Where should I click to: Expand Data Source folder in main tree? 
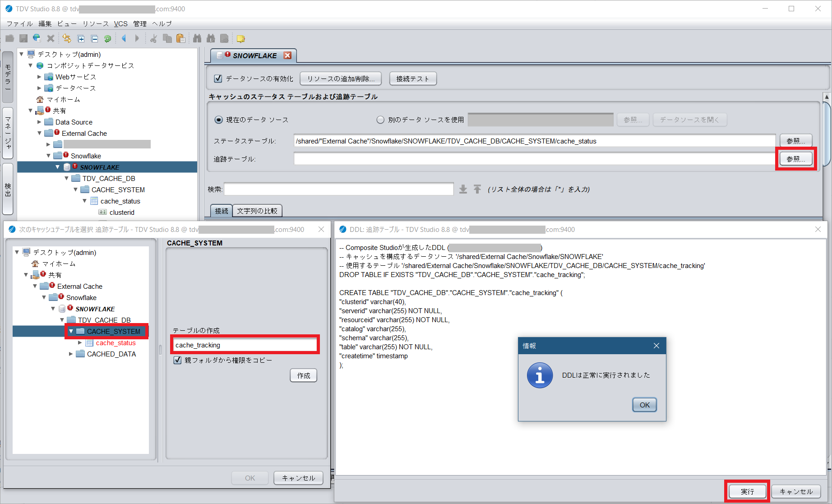[39, 122]
